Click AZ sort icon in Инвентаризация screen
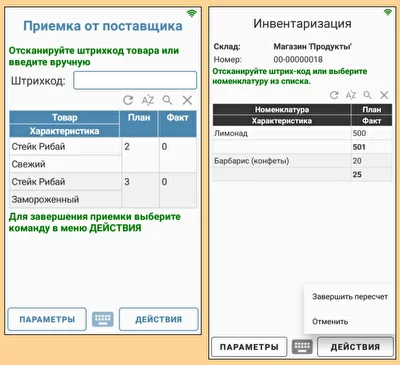400x365 pixels. pos(351,95)
